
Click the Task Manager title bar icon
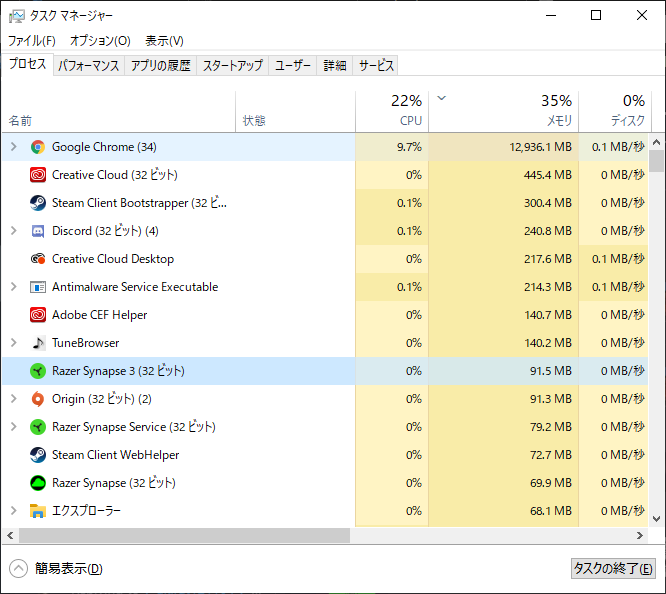(17, 16)
